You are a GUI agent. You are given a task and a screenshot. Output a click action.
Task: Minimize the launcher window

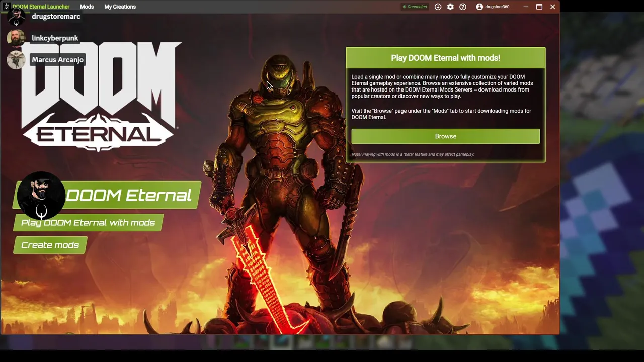526,7
